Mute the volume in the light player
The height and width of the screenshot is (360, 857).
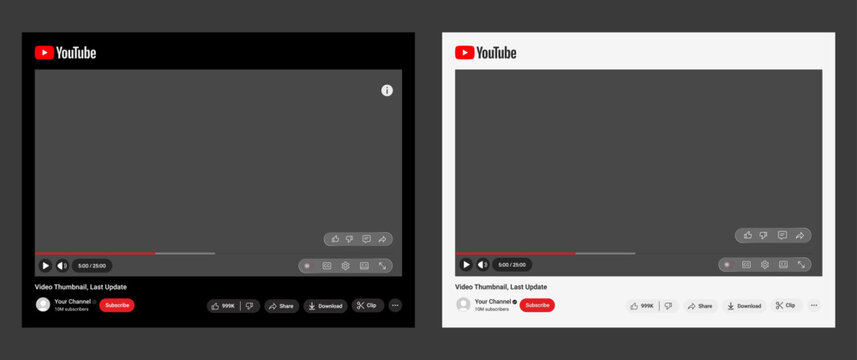click(x=483, y=265)
